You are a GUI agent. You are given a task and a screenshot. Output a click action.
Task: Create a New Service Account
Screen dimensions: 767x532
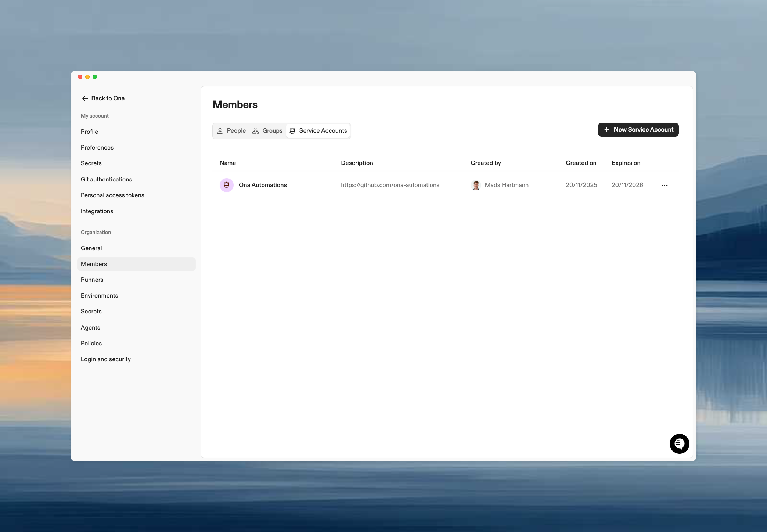pyautogui.click(x=638, y=130)
